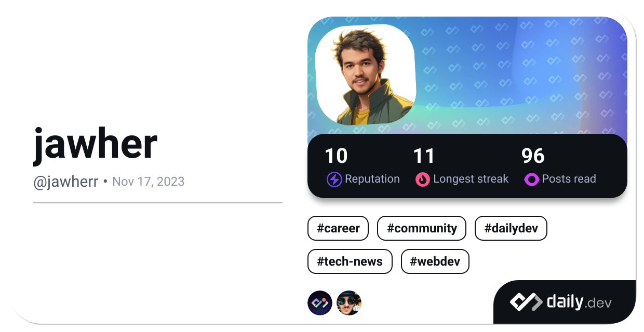Viewport: 644px width, 332px height.
Task: Click the jawher display name heading
Action: [96, 144]
